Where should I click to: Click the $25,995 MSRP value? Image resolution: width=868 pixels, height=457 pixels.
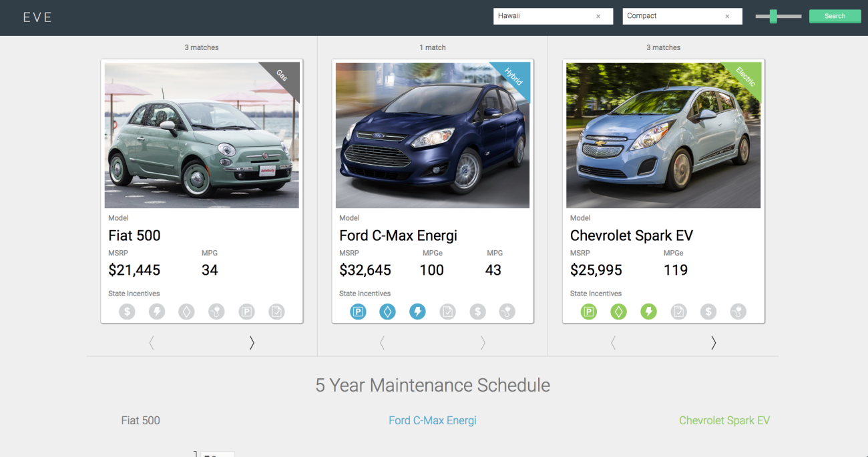(x=596, y=270)
